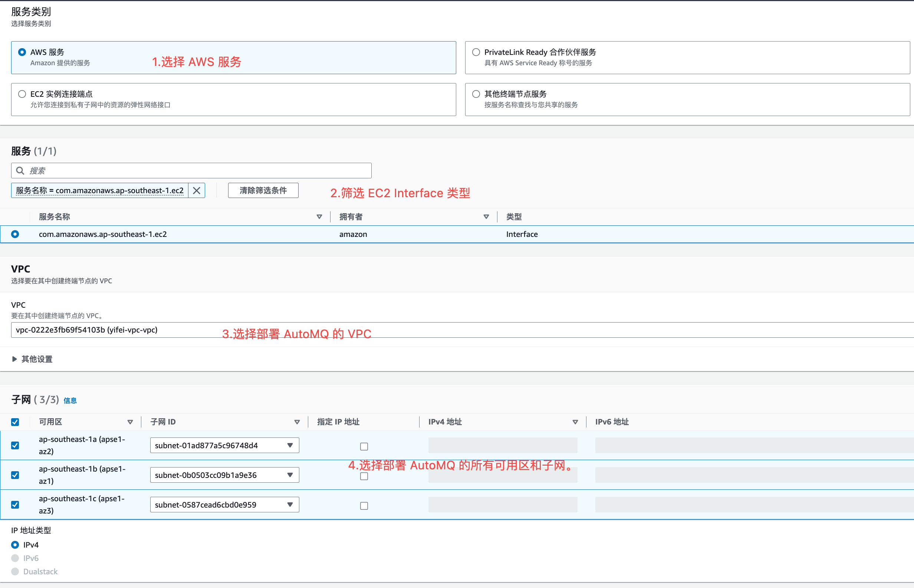Sort by 可用区 column arrow

point(130,422)
